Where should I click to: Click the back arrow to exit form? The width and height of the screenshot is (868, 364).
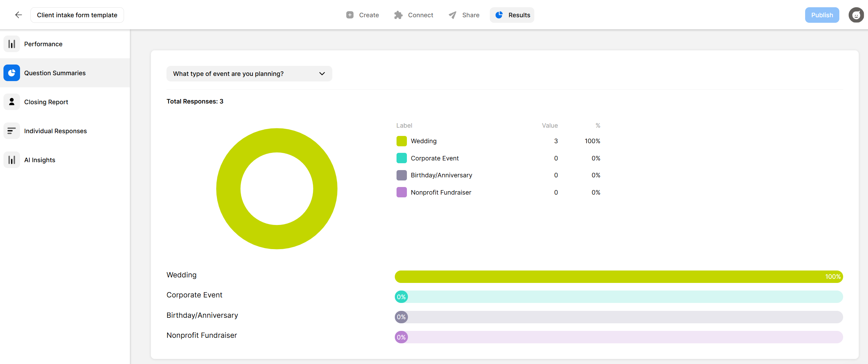tap(18, 15)
